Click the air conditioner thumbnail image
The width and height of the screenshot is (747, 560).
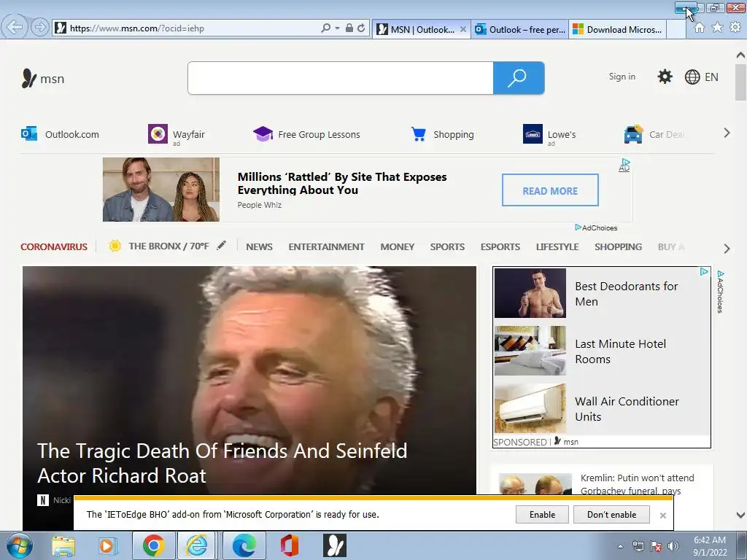click(x=530, y=408)
